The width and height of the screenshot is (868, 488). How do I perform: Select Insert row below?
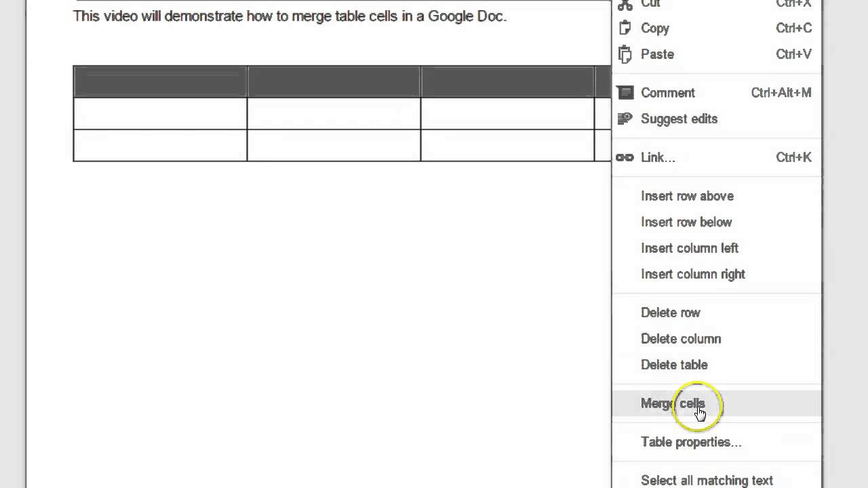click(x=717, y=222)
